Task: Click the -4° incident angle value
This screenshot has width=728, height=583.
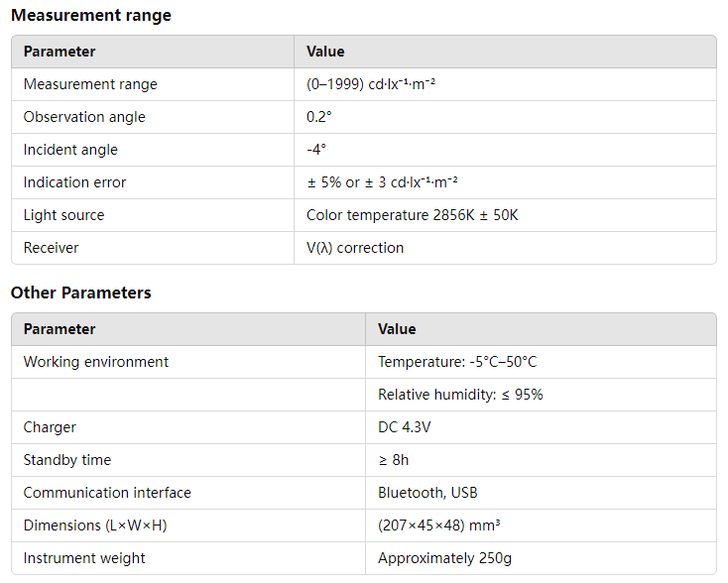Action: coord(316,150)
